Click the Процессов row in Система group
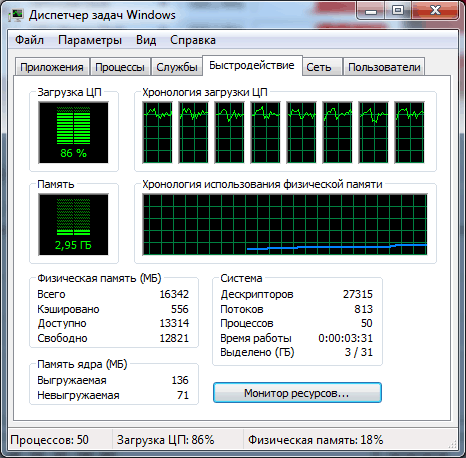This screenshot has width=466, height=458. click(x=296, y=323)
